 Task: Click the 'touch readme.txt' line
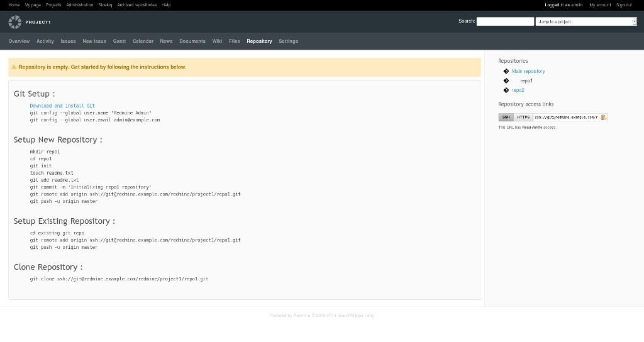click(52, 173)
